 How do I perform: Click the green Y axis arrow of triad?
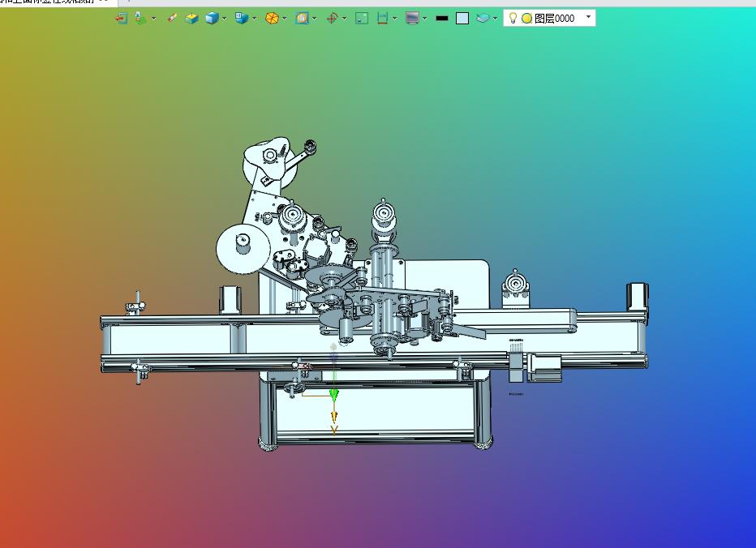(x=333, y=396)
